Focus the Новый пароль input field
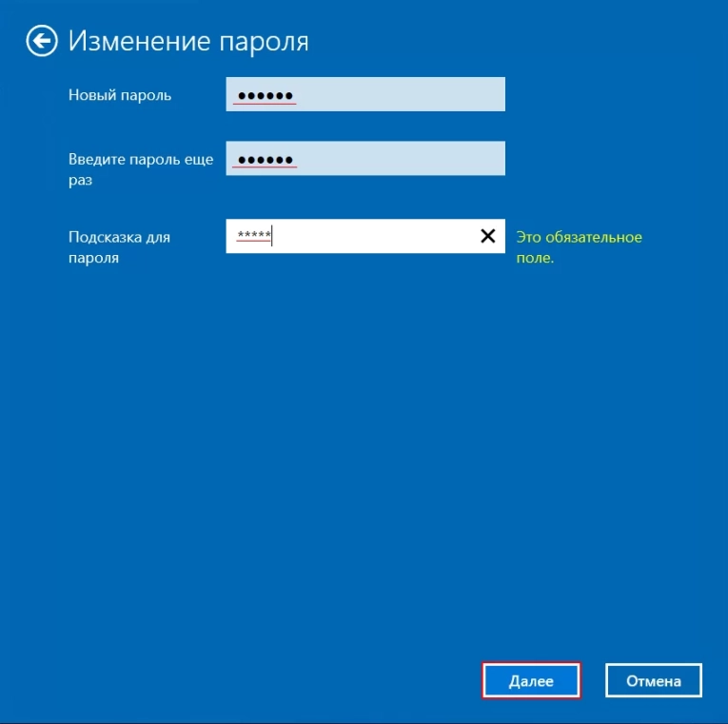Screen dimensions: 728x724 (x=364, y=95)
